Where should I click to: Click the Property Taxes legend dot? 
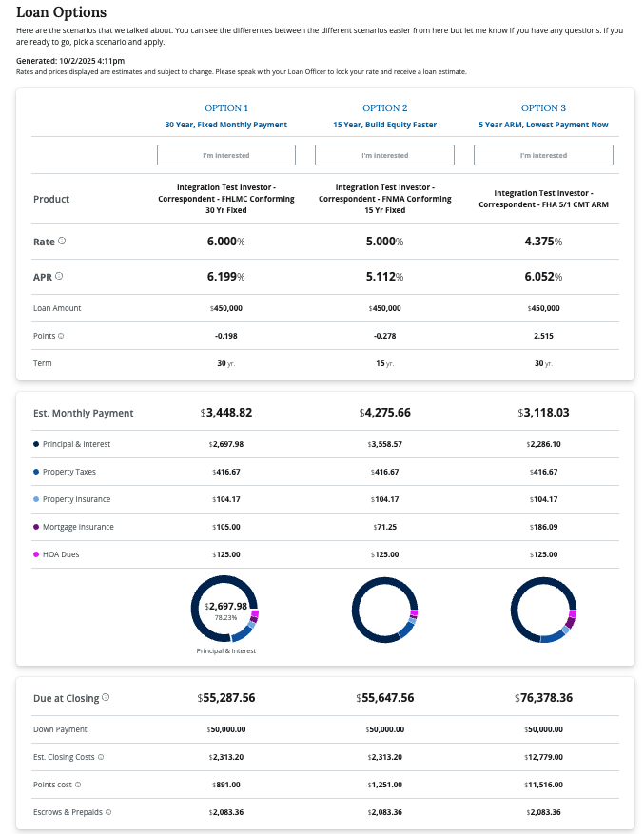coord(36,472)
